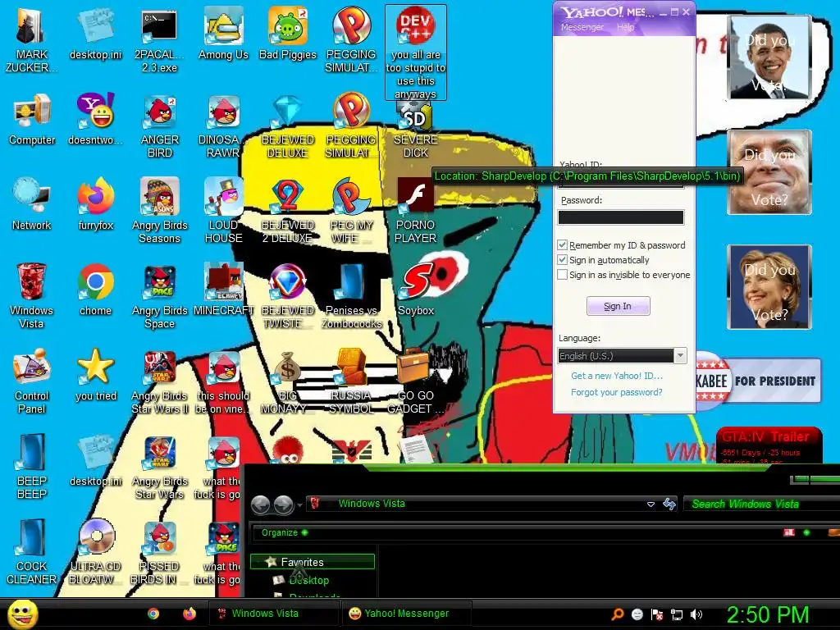Click the Sign In button

pos(618,306)
